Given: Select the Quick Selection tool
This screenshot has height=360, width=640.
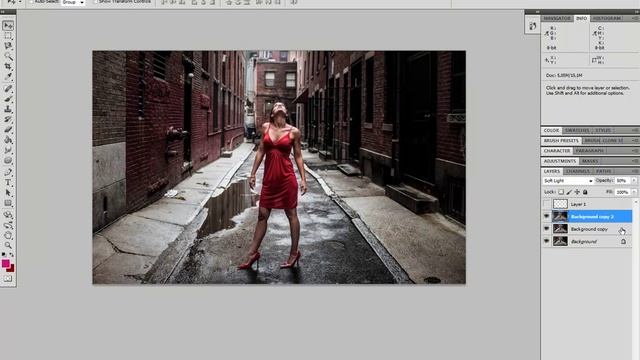Looking at the screenshot, I should (8, 56).
